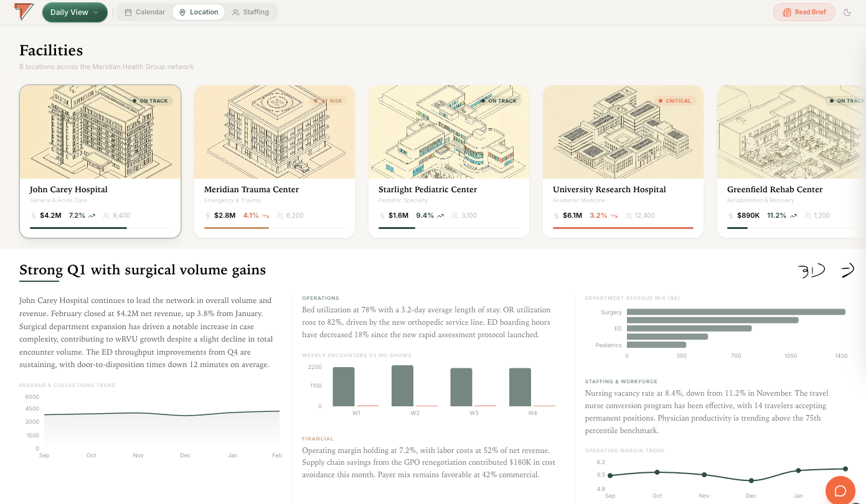Select the Greenfield Rehab Center card title
The height and width of the screenshot is (504, 866).
coord(775,190)
